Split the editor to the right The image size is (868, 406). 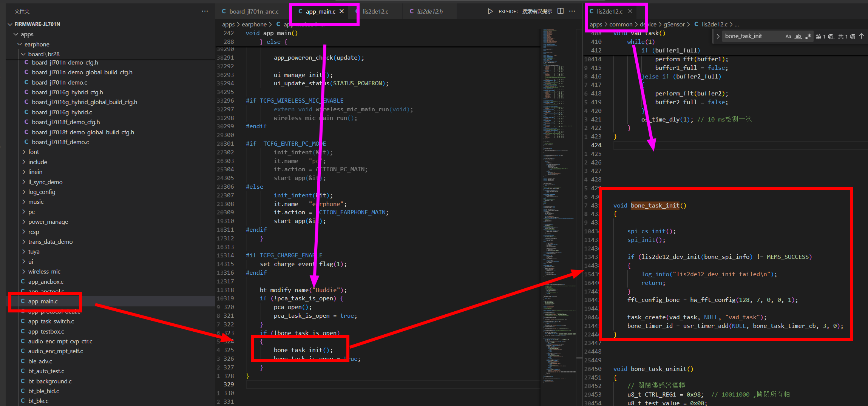coord(561,11)
